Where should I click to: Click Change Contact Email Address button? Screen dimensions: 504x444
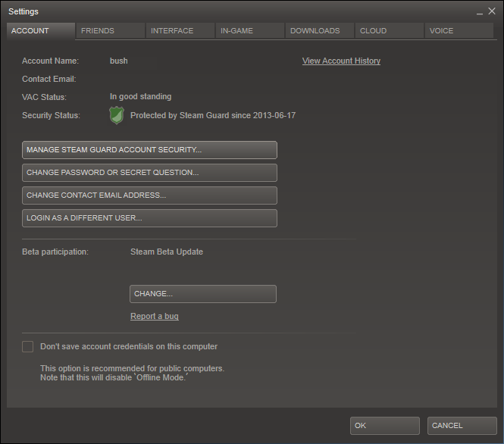click(149, 195)
